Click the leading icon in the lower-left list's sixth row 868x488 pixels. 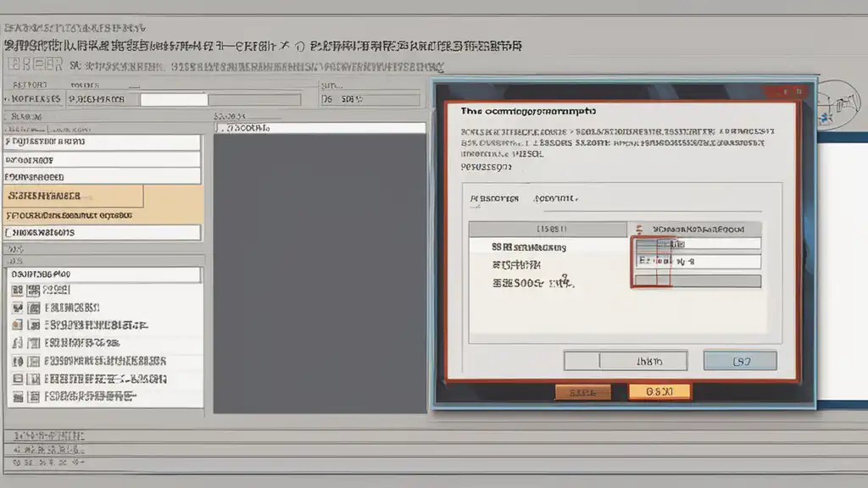18,379
